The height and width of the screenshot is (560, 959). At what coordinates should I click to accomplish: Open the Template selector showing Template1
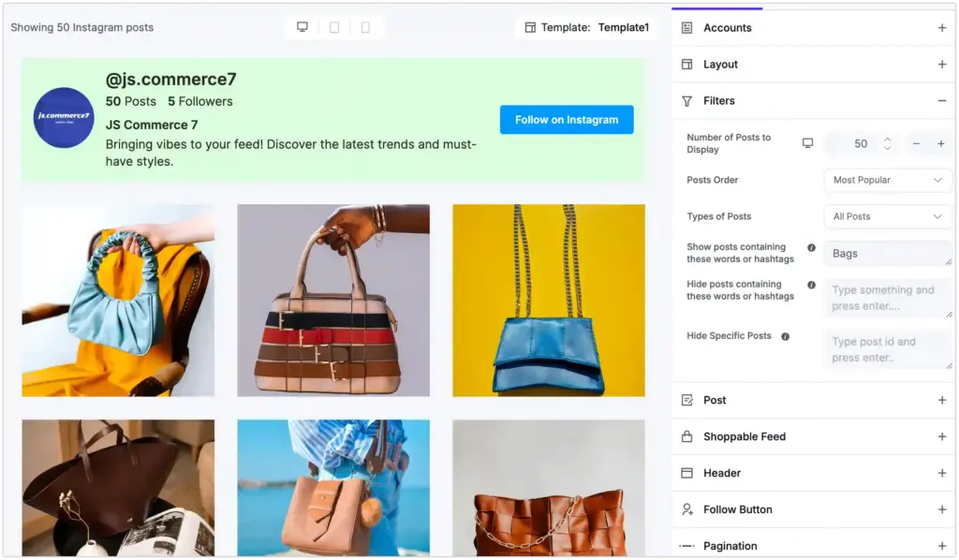pyautogui.click(x=585, y=27)
